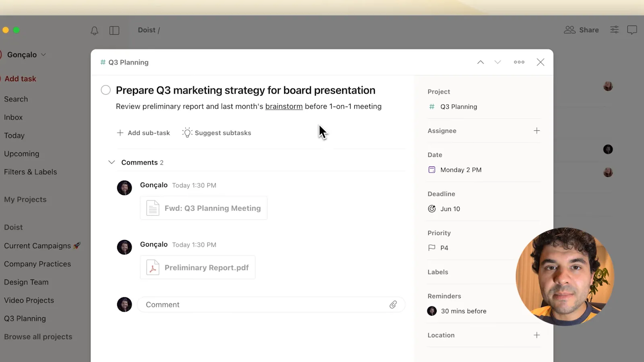Click the plus icon beside Location
Screen dimensions: 644x362
coord(537,335)
